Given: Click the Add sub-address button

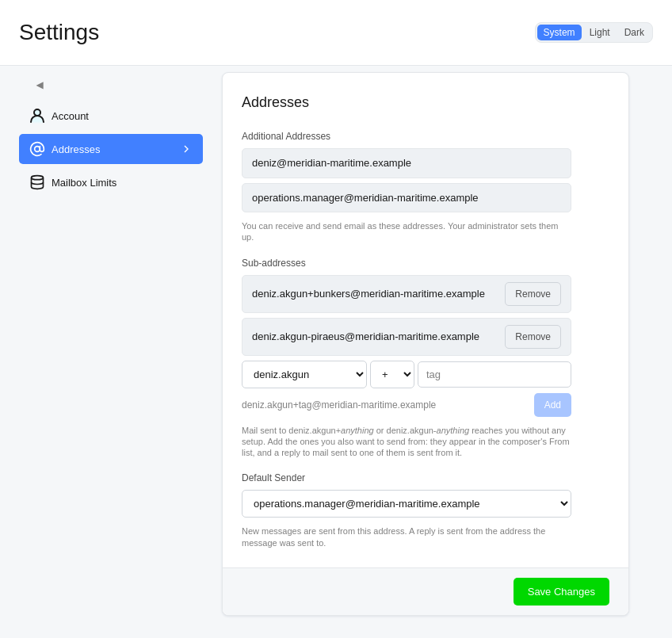Looking at the screenshot, I should 552,405.
